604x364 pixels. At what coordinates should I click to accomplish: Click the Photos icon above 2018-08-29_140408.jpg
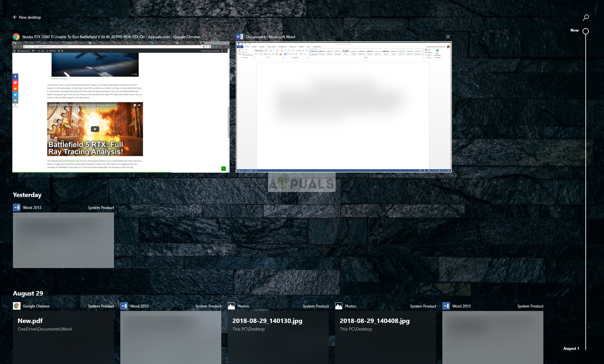coord(338,306)
